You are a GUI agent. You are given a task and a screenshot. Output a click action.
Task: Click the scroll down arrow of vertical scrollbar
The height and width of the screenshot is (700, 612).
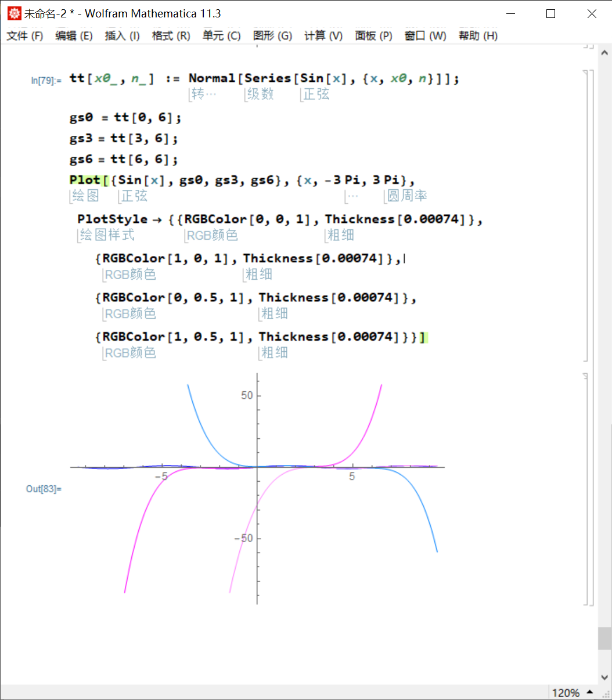(x=604, y=677)
